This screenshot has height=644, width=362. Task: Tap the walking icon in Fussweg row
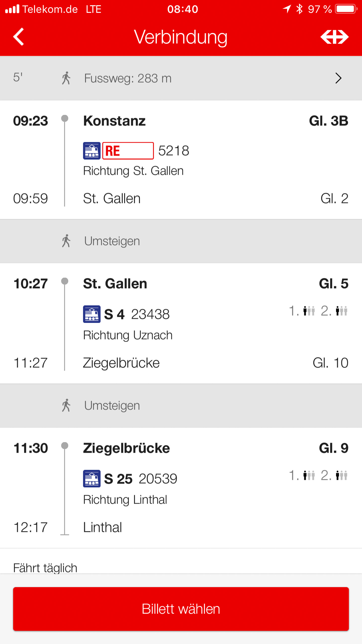66,78
